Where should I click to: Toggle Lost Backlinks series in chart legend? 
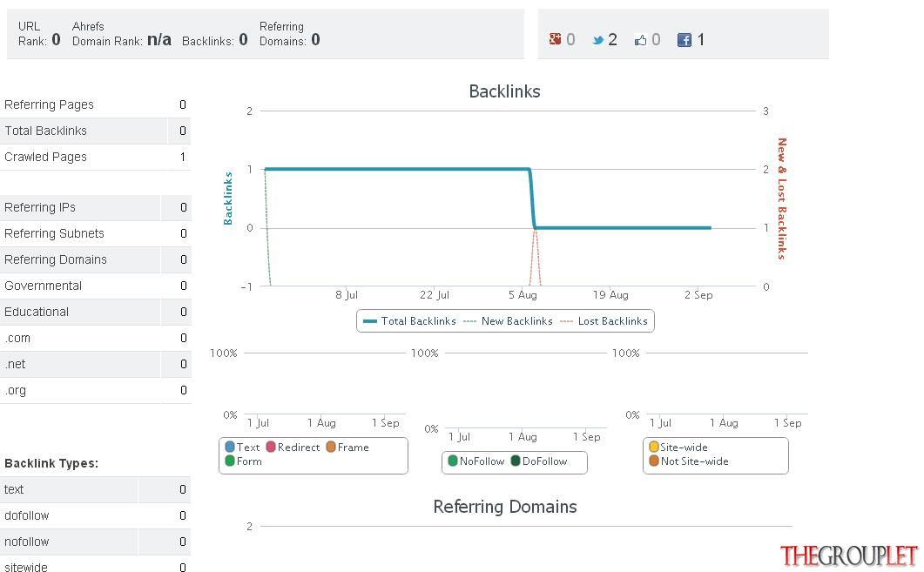click(x=604, y=321)
